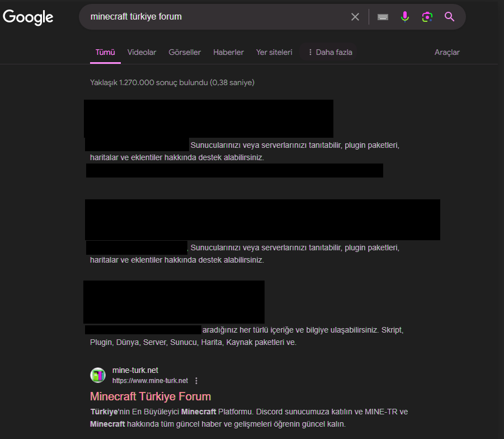504x439 pixels.
Task: Open Minecraft Türkiye Forum result title
Action: point(150,396)
